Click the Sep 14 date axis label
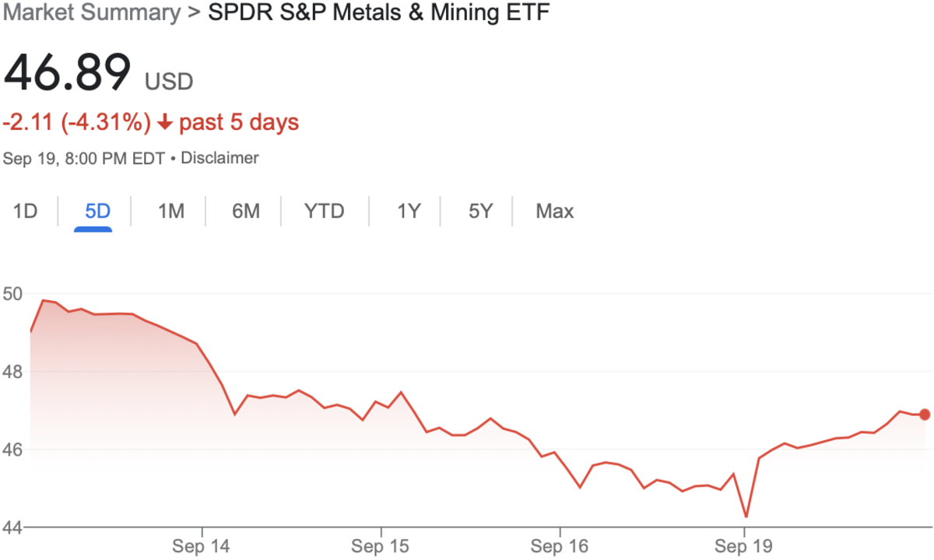The image size is (934, 560). [x=201, y=546]
